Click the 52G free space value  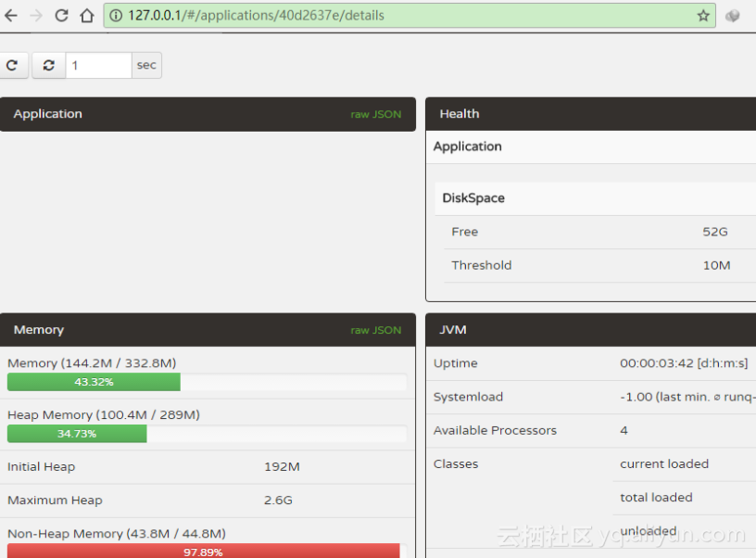(715, 232)
